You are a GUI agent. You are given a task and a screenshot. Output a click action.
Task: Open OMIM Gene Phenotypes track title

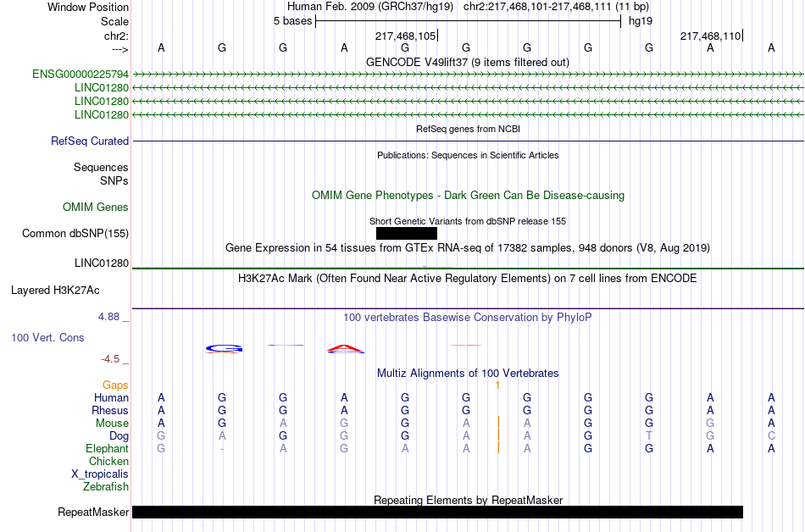(468, 196)
